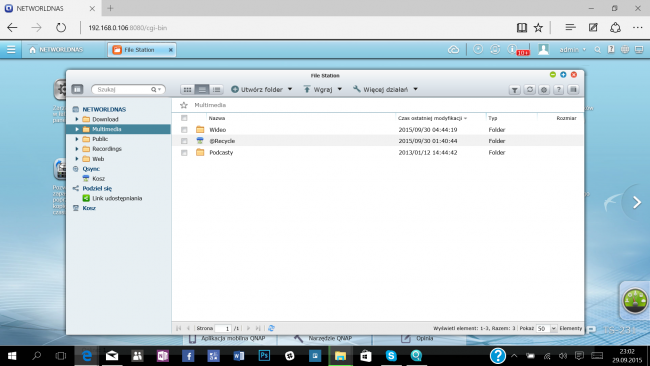The width and height of the screenshot is (650, 366).
Task: Open Photoshop from the taskbar
Action: [264, 356]
